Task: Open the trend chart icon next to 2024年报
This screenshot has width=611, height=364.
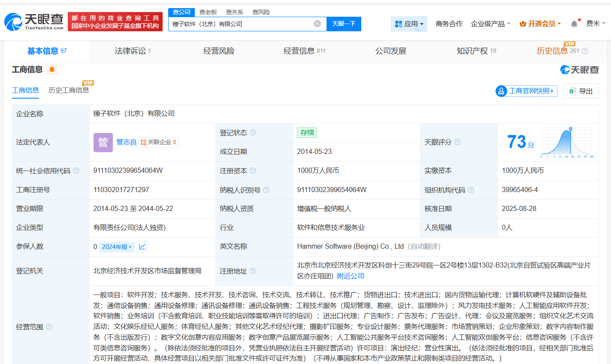Action: click(x=142, y=247)
